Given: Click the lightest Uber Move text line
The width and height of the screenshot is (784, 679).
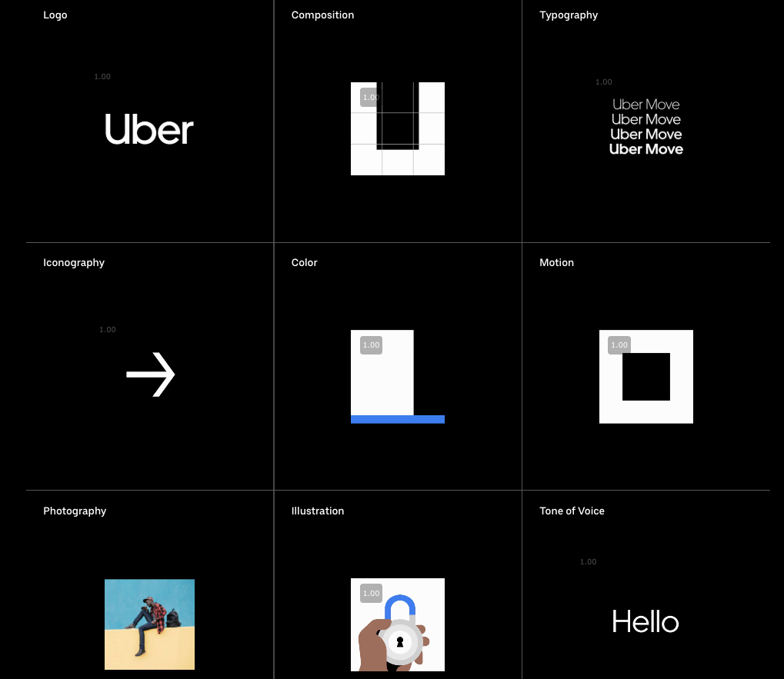Looking at the screenshot, I should coord(646,105).
